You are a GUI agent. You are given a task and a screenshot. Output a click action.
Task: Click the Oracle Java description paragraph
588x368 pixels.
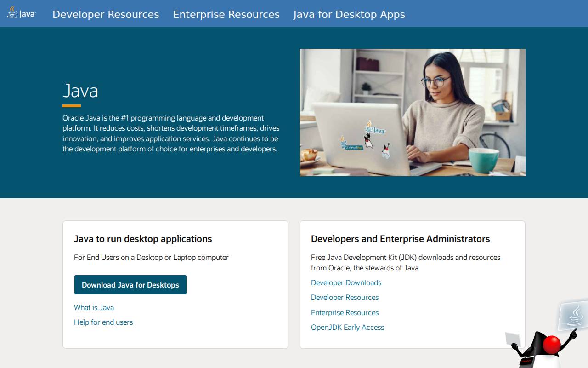[171, 133]
